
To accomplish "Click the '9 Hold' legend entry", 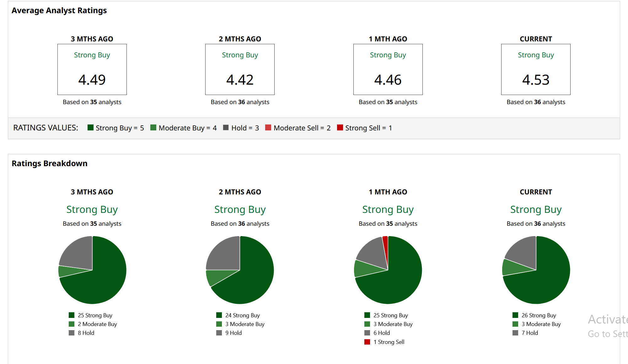I will tap(233, 333).
